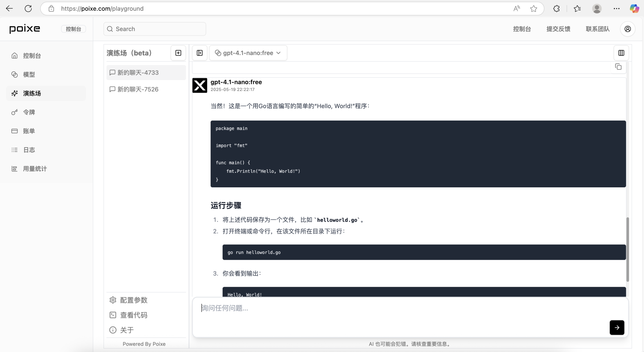This screenshot has height=352, width=644.
Task: Click the fmt.Println code line
Action: tap(263, 171)
